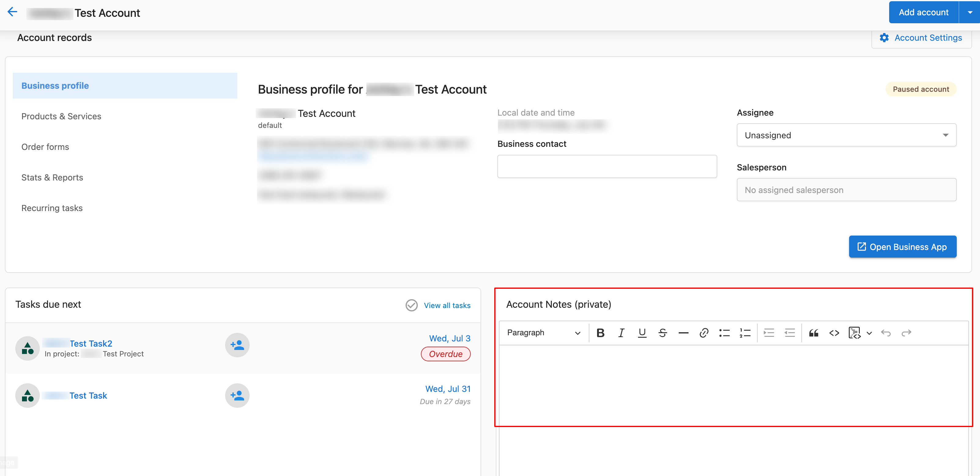
Task: Assign a user to Test Task2
Action: pyautogui.click(x=237, y=345)
